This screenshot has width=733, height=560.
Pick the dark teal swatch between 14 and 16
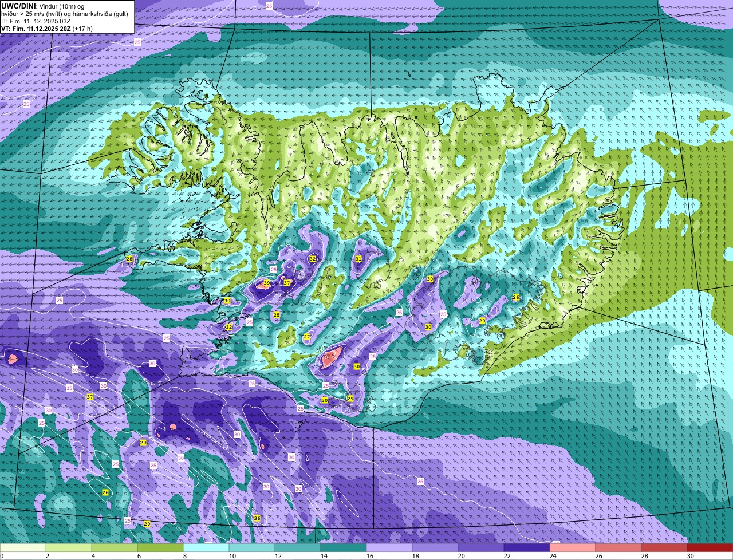click(x=344, y=548)
